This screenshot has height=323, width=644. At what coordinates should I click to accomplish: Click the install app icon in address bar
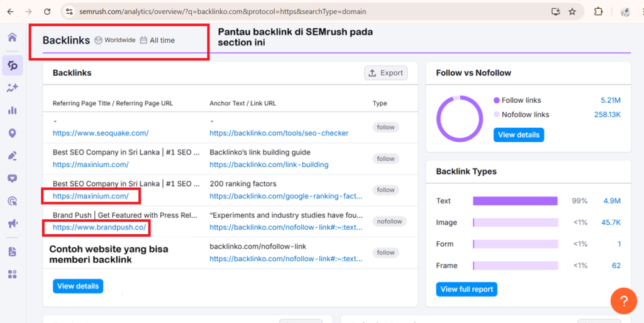point(555,12)
